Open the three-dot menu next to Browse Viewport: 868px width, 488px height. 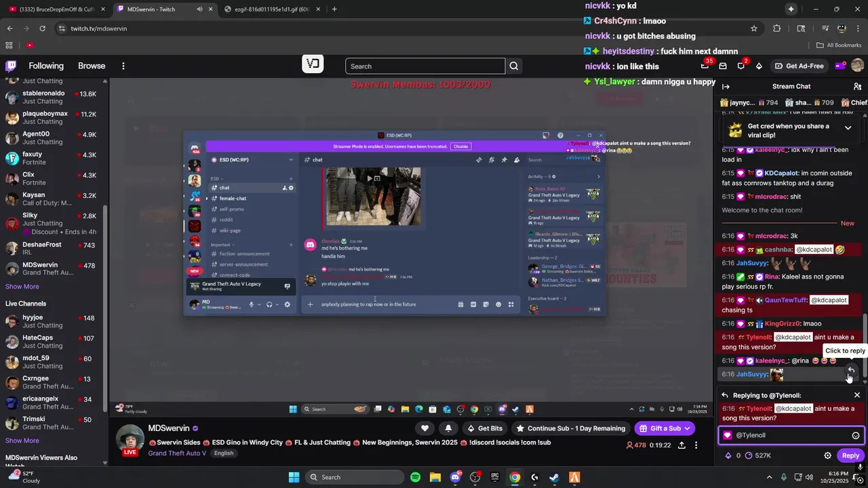coord(123,66)
